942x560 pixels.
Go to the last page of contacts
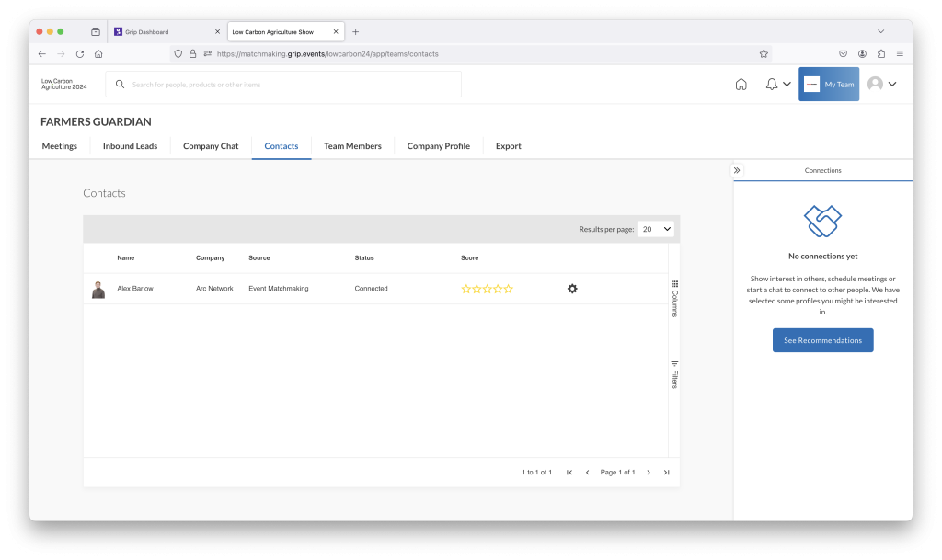(666, 473)
